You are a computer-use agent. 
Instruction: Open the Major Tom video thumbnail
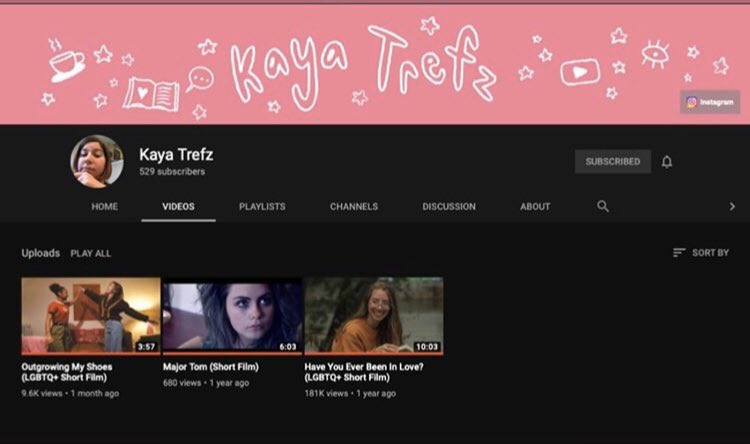coord(232,315)
